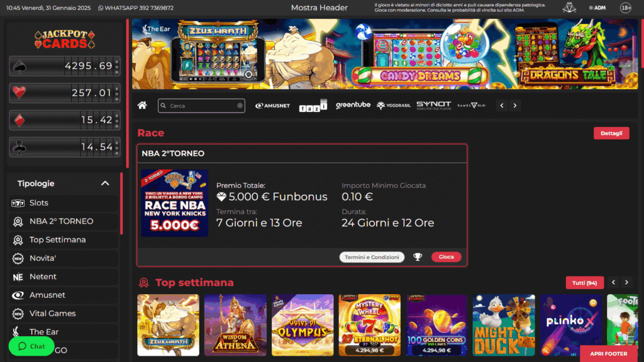This screenshot has width=644, height=362.
Task: Show next Top settimana games
Action: pos(627,282)
